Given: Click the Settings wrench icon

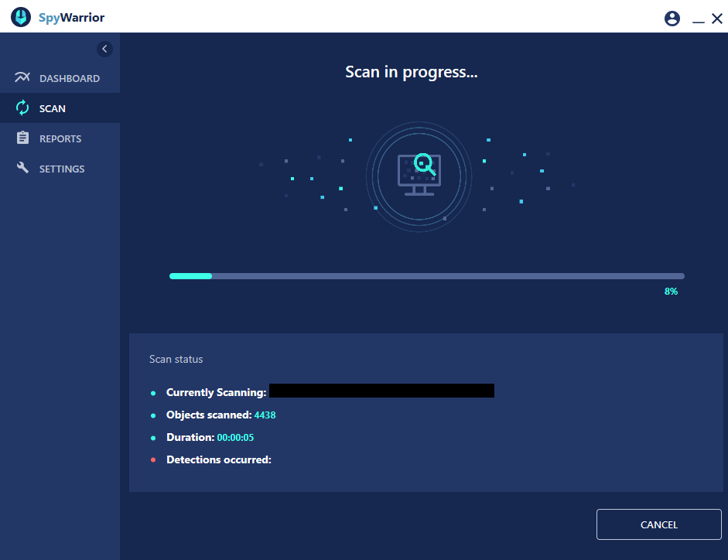Looking at the screenshot, I should pyautogui.click(x=22, y=168).
